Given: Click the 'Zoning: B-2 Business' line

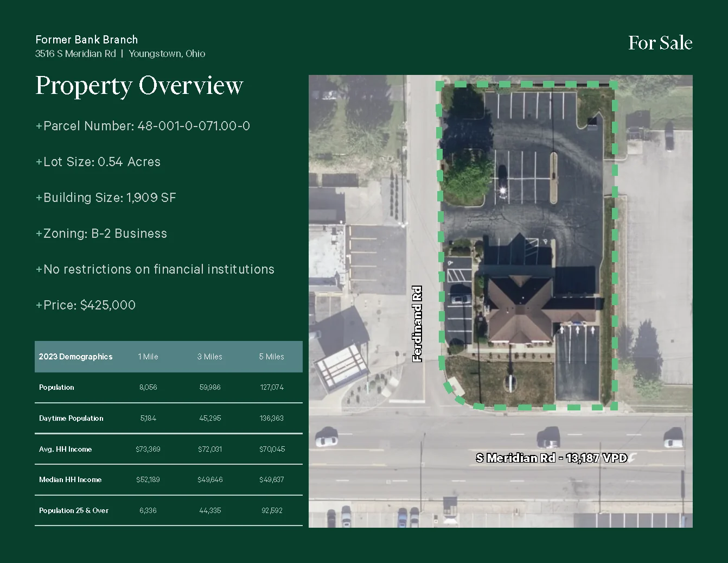Looking at the screenshot, I should (x=101, y=233).
